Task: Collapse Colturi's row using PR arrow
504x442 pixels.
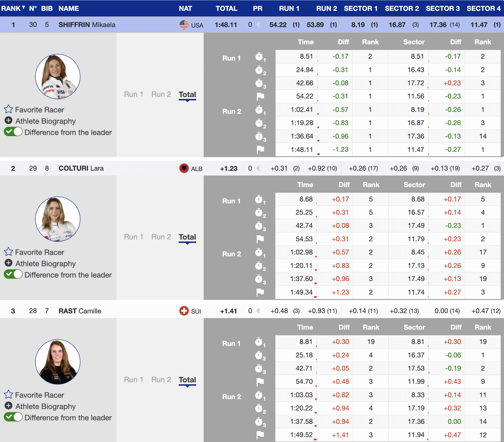Action: pyautogui.click(x=258, y=168)
